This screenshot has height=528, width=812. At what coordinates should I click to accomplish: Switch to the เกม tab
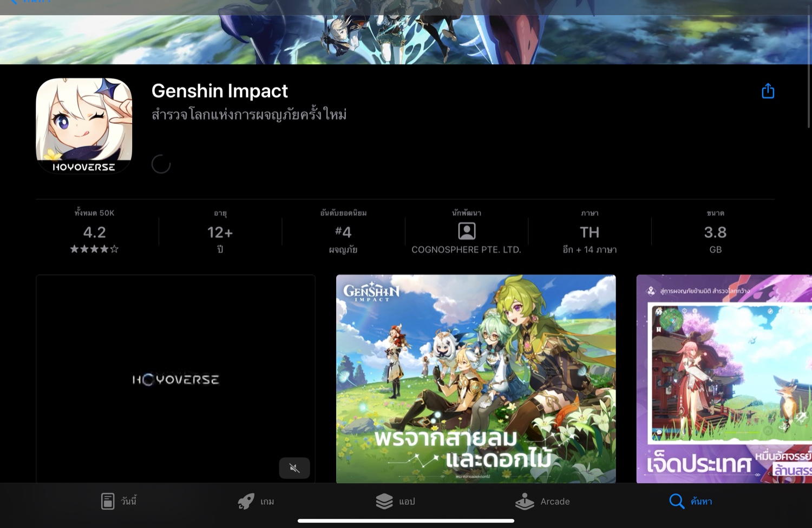(x=256, y=501)
